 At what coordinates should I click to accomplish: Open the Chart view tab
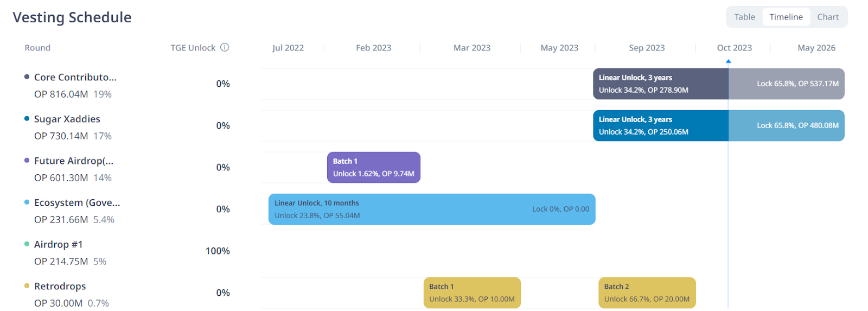click(828, 17)
